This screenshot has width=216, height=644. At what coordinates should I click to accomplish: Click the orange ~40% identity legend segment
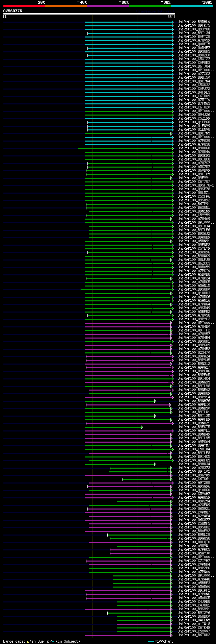(x=66, y=6)
